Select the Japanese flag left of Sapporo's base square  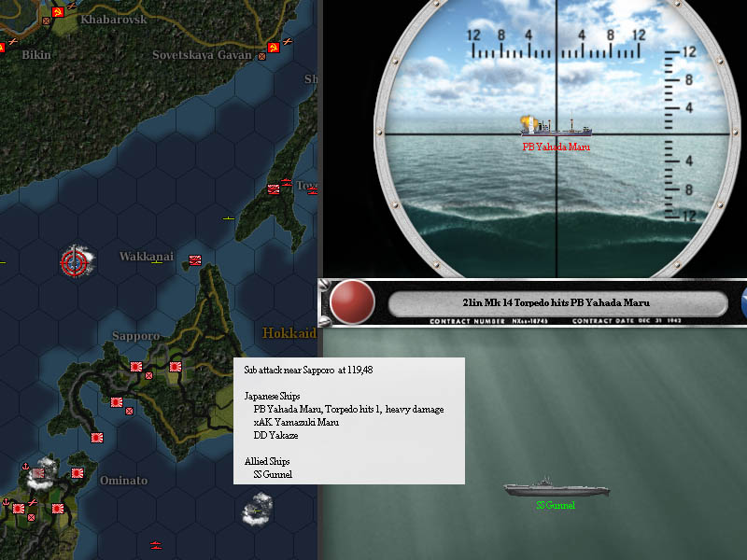click(x=136, y=367)
